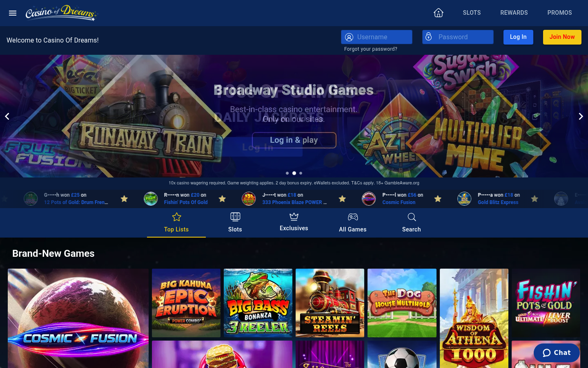
Task: Open the burger game thumbnail
Action: click(222, 355)
